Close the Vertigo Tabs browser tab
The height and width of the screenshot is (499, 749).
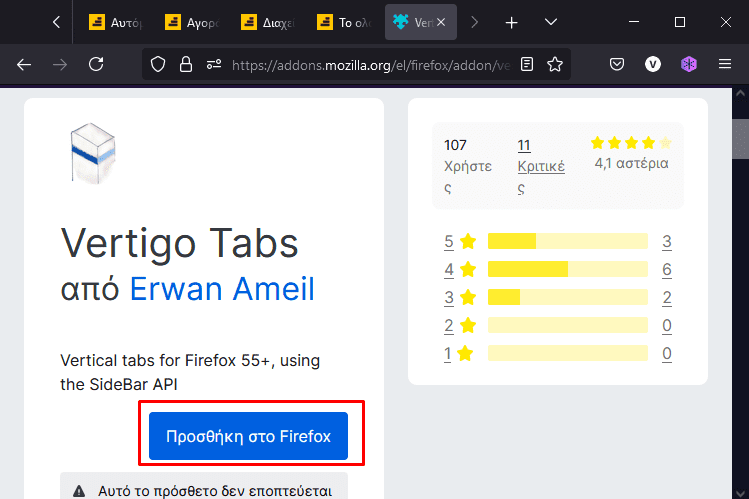(x=441, y=22)
